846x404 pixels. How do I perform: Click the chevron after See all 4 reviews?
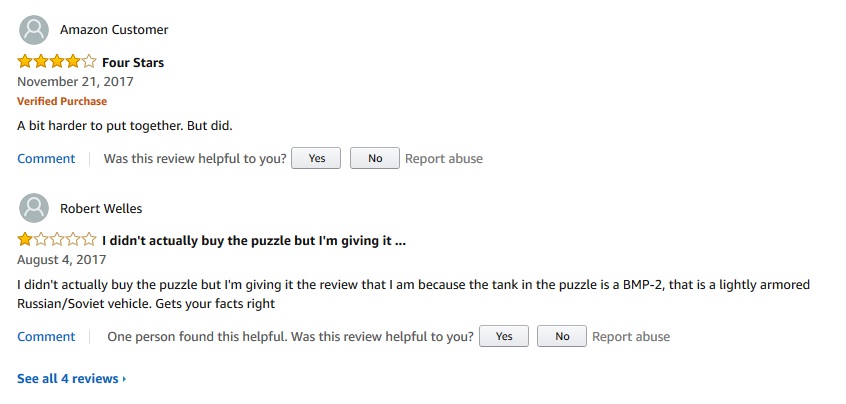pos(124,379)
